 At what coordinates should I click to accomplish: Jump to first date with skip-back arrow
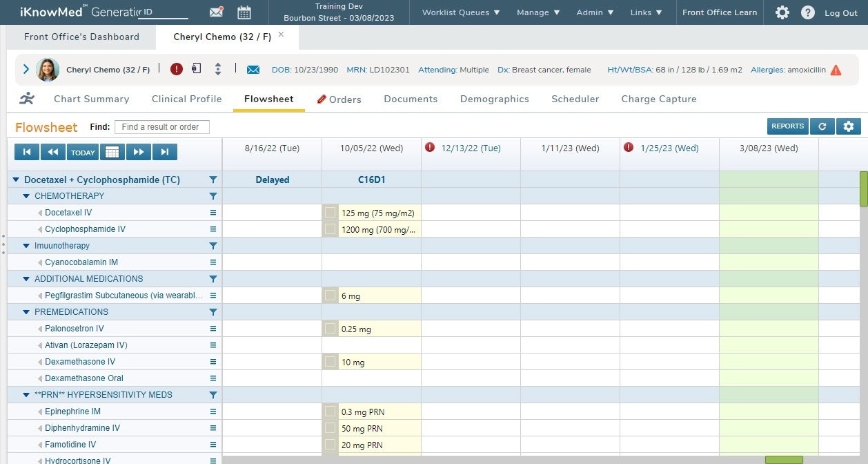26,153
